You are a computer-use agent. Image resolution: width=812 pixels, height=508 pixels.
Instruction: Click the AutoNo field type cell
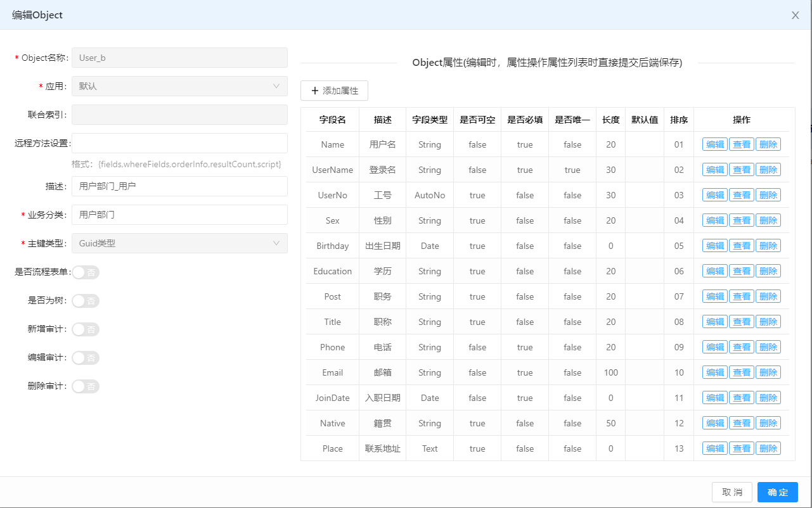[x=430, y=195]
